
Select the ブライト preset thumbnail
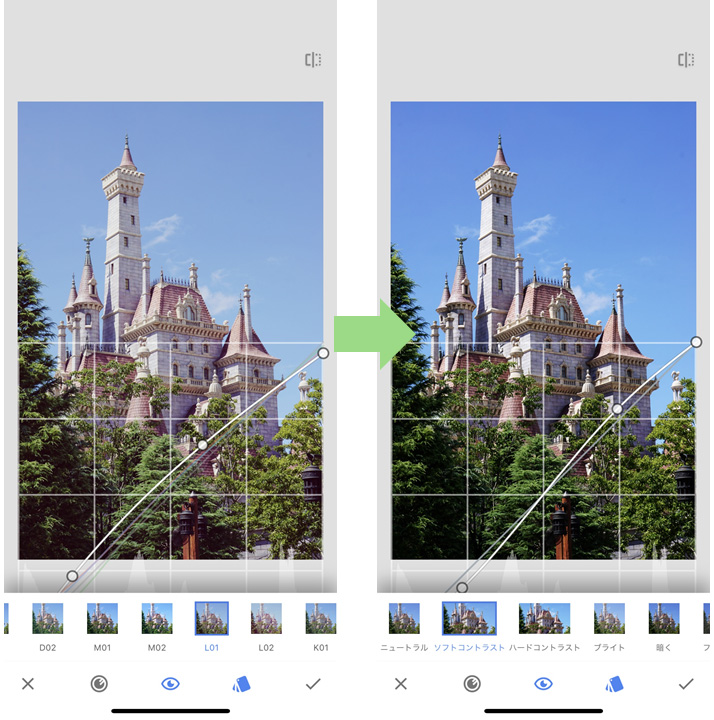point(609,619)
